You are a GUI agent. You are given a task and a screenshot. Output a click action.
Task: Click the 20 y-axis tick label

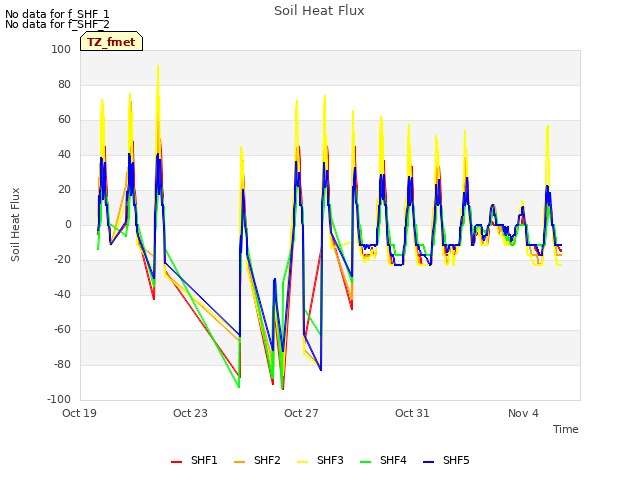(x=64, y=189)
